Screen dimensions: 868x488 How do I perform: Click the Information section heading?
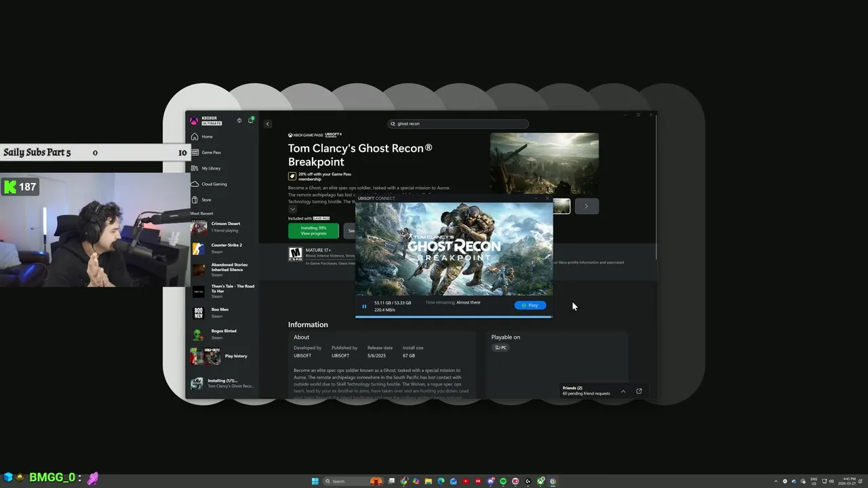click(308, 325)
